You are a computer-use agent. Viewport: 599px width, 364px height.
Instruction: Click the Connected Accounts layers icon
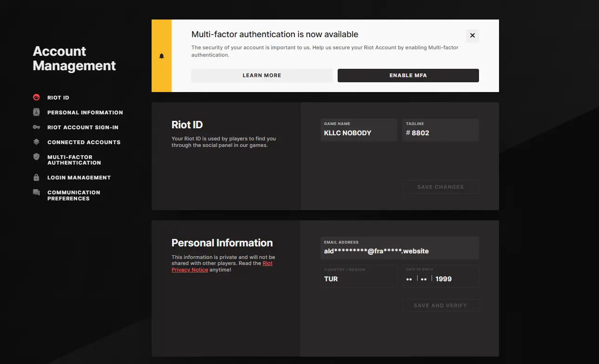tap(36, 142)
